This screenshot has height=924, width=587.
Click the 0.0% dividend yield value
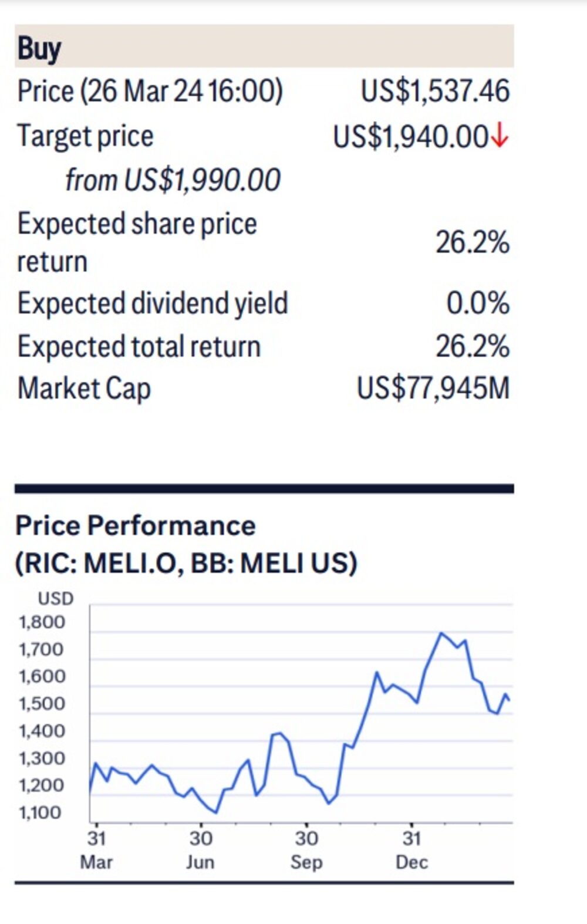point(477,303)
